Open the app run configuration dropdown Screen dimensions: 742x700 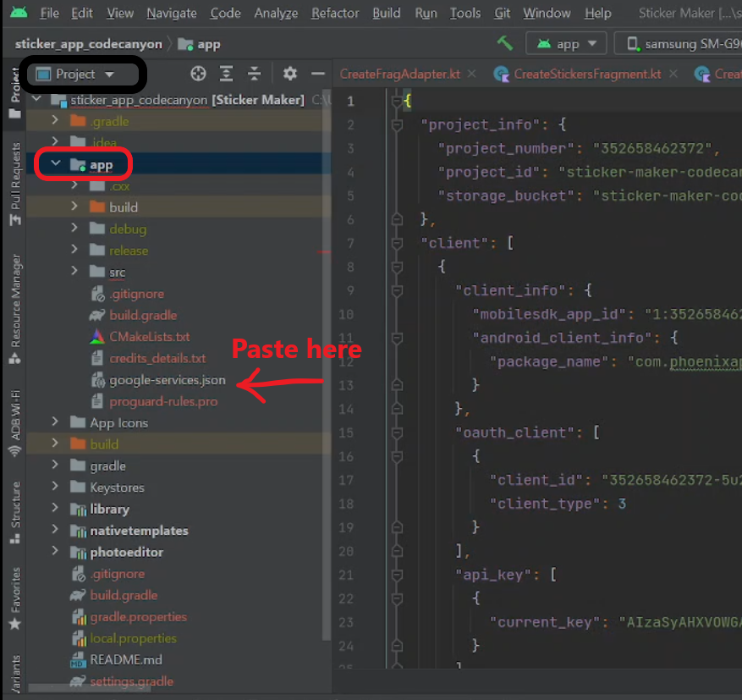(x=567, y=44)
